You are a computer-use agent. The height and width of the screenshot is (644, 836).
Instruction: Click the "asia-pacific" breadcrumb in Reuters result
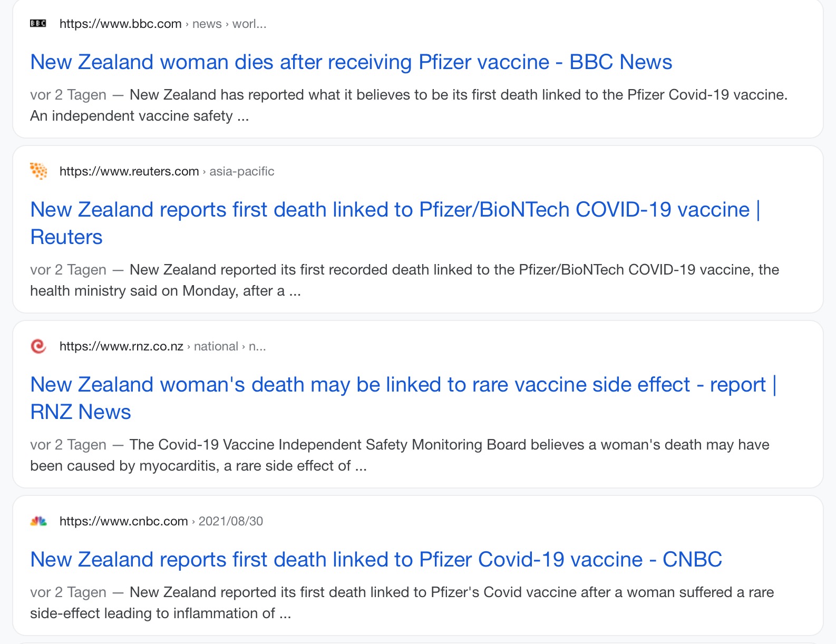click(x=242, y=171)
